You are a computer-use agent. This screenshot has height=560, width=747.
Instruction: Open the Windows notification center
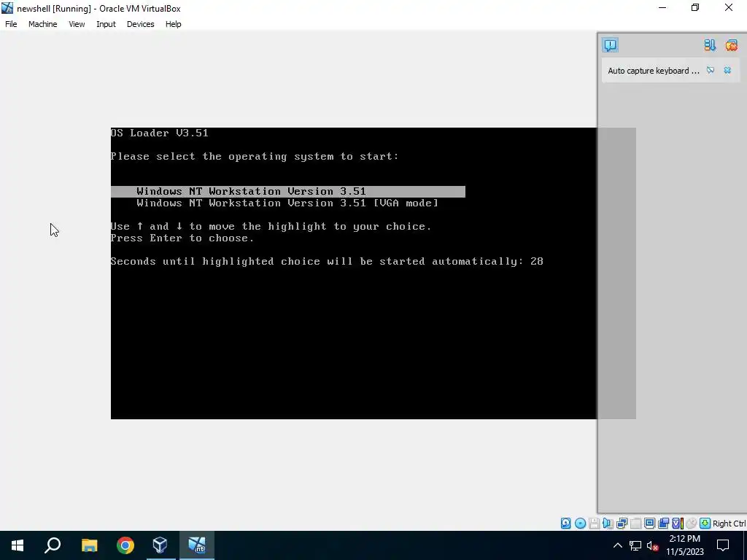(723, 545)
